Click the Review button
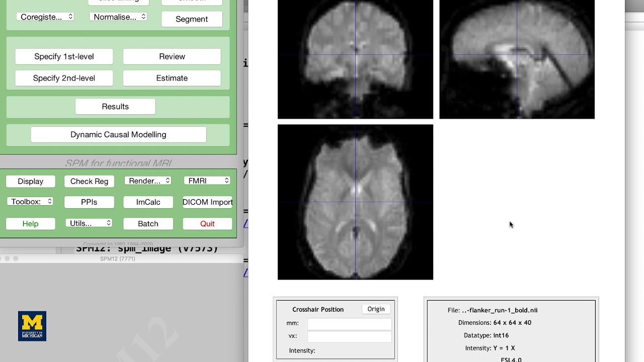The height and width of the screenshot is (362, 644). coord(172,56)
